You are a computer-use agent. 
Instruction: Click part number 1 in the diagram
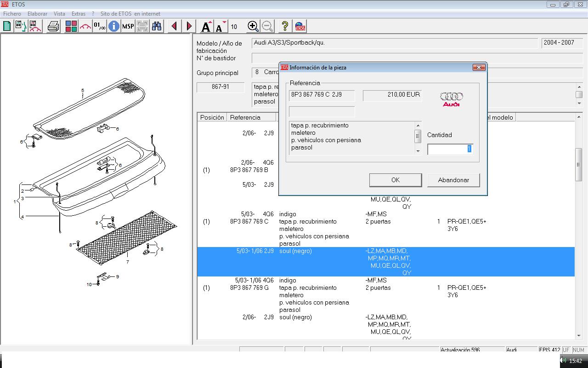coord(15,201)
